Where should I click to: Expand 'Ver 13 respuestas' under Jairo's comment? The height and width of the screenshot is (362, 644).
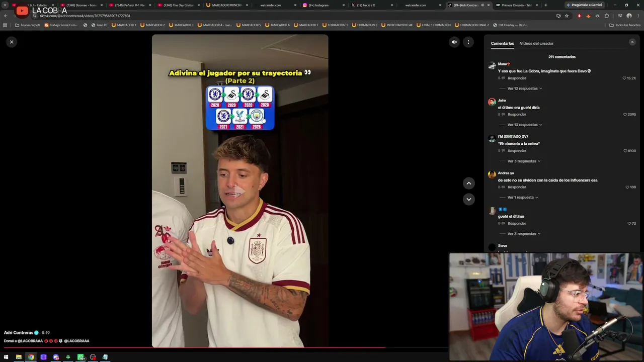(525, 125)
